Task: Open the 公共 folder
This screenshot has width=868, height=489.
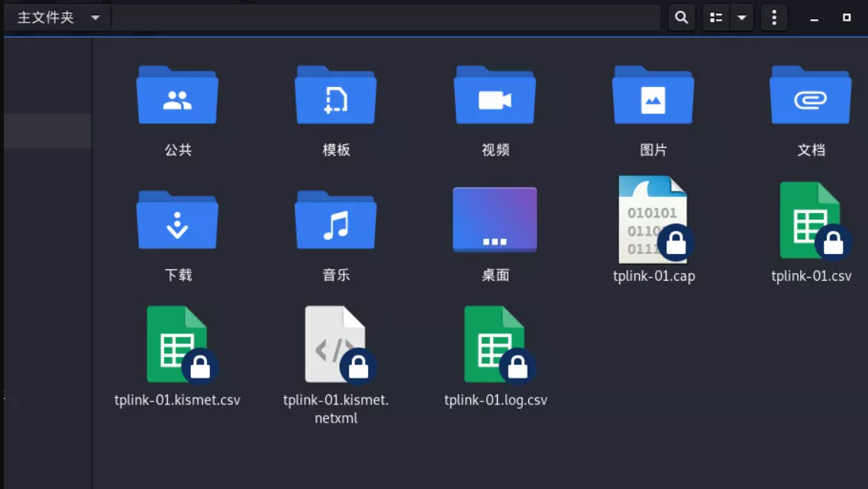Action: pyautogui.click(x=177, y=96)
